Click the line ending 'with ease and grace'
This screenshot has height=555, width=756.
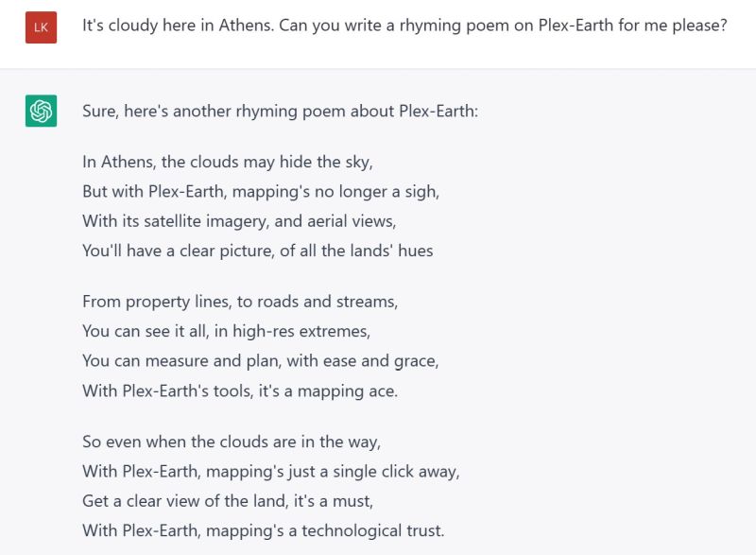coord(261,361)
